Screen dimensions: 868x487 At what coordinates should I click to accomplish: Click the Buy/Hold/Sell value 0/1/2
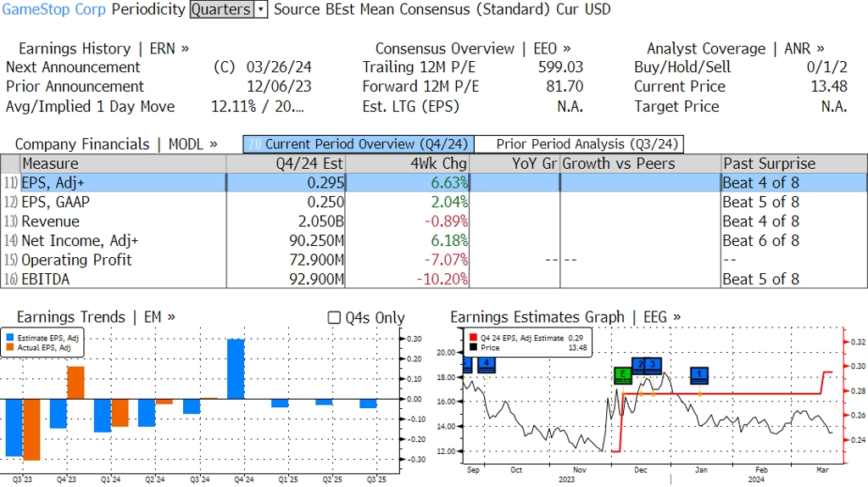(827, 67)
